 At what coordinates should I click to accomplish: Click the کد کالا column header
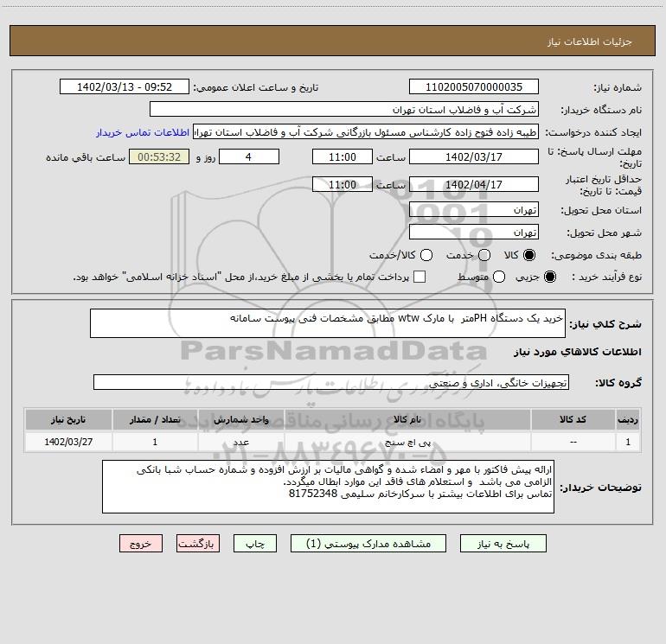coord(573,419)
